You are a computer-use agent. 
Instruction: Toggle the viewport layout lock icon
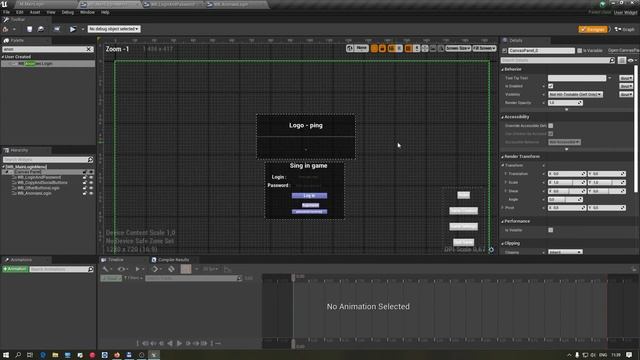click(x=382, y=49)
